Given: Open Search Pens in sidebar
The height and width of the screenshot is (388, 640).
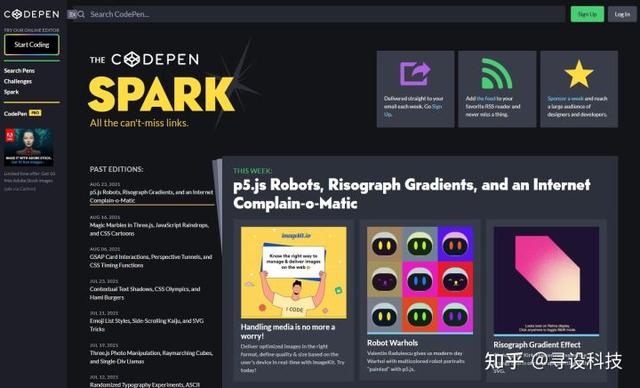Looking at the screenshot, I should [19, 71].
